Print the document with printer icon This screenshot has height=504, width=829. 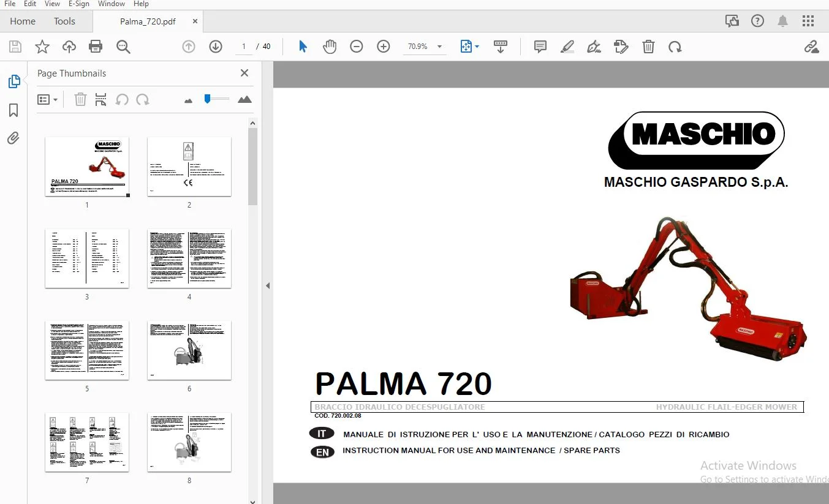point(96,47)
